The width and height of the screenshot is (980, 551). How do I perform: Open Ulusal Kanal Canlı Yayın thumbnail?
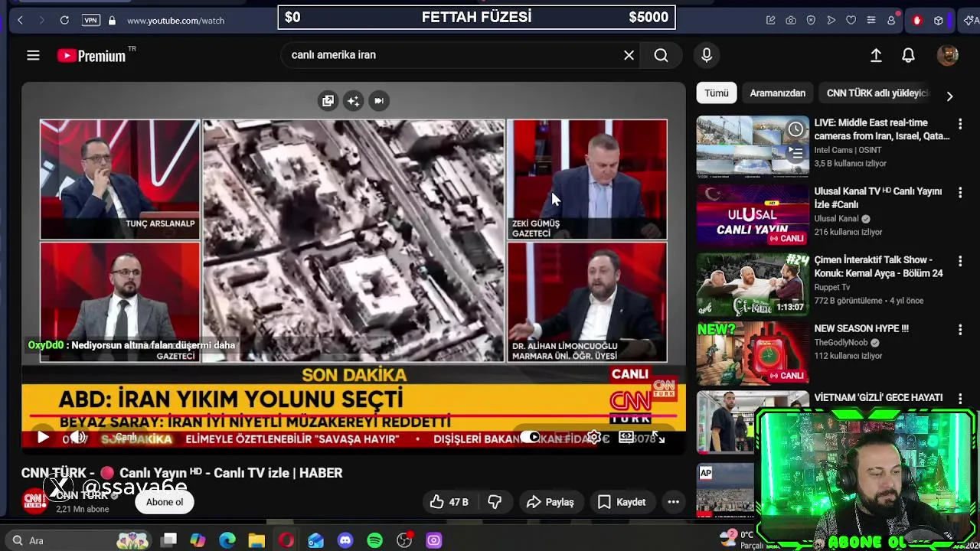pos(753,216)
